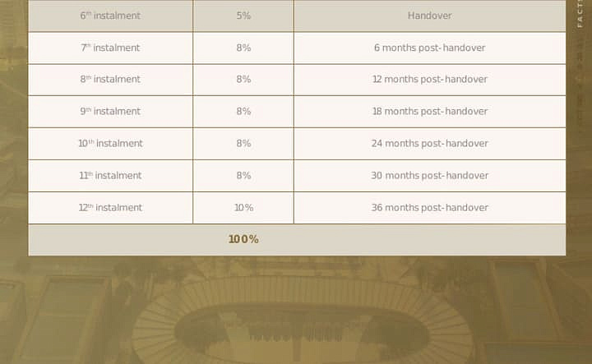The width and height of the screenshot is (592, 364).
Task: Select the 7th instalment label
Action: coord(110,48)
